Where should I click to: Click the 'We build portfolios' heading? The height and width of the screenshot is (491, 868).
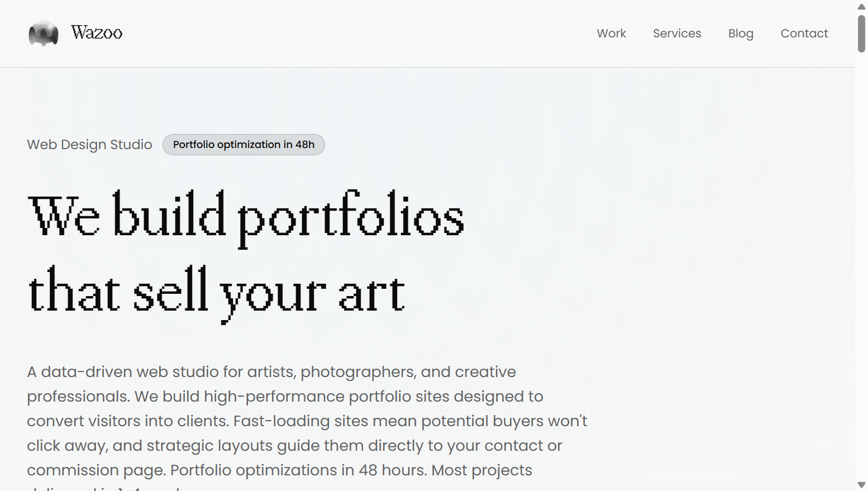click(246, 215)
